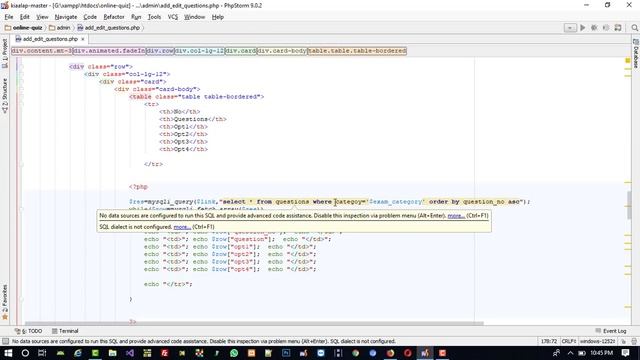Select div.col-lg-12 breadcrumb
640x360 pixels.
200,51
